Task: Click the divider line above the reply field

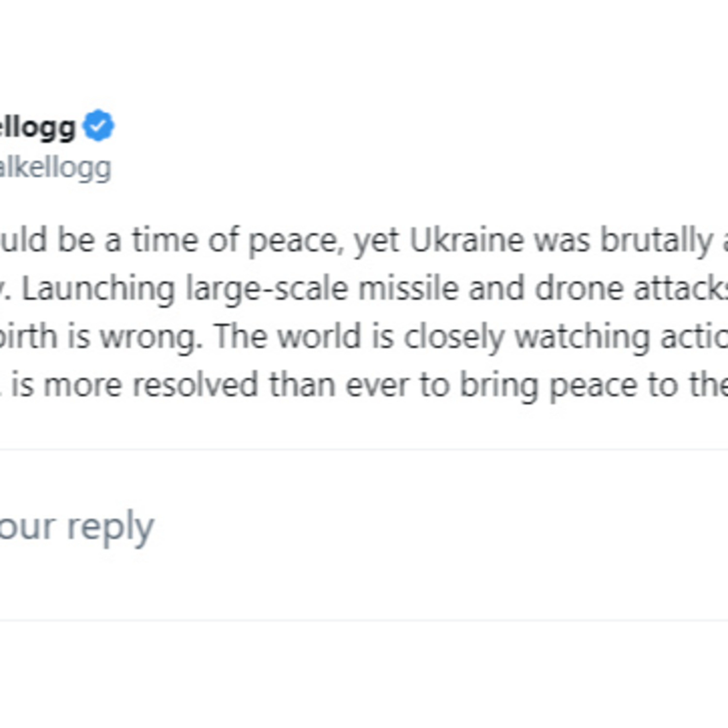Action: pyautogui.click(x=364, y=449)
